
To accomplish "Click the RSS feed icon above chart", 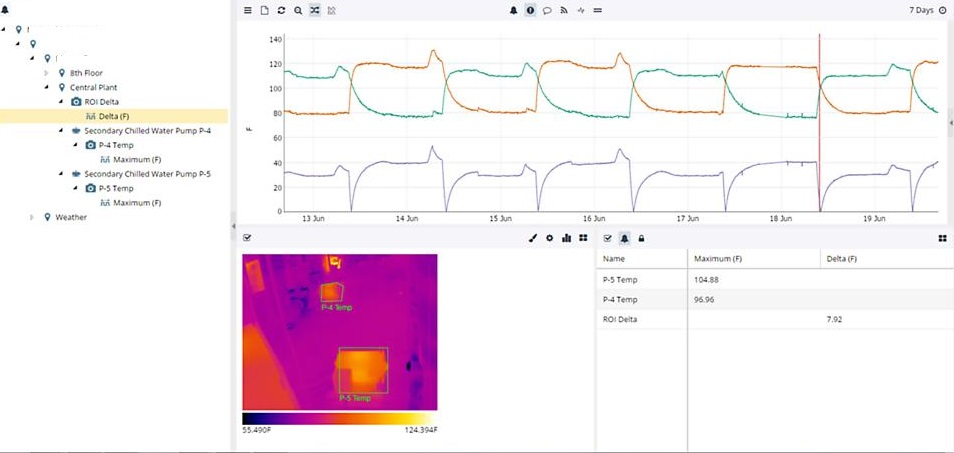I will click(x=564, y=10).
